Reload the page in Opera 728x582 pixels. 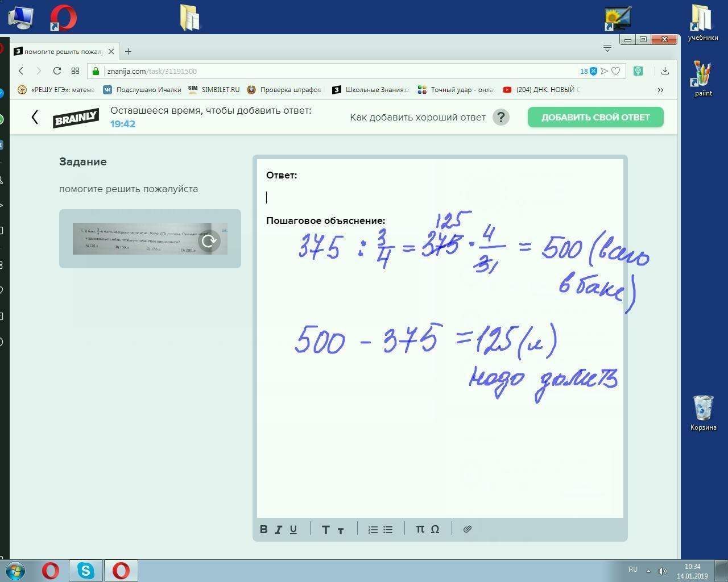point(57,71)
